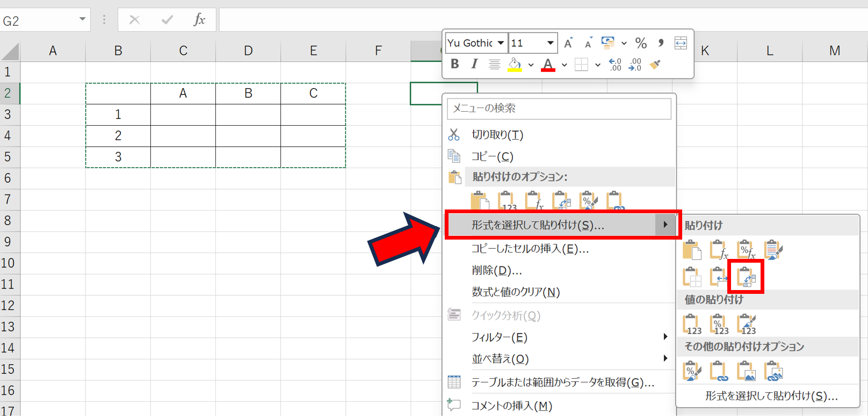Screen dimensions: 868x419
Task: Click the Increase Decimal icon
Action: point(615,64)
